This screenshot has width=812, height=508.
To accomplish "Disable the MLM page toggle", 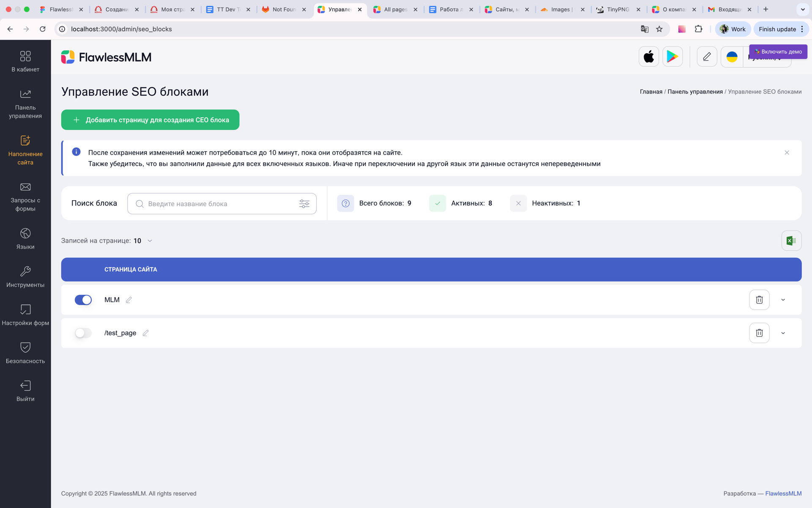I will pos(83,300).
